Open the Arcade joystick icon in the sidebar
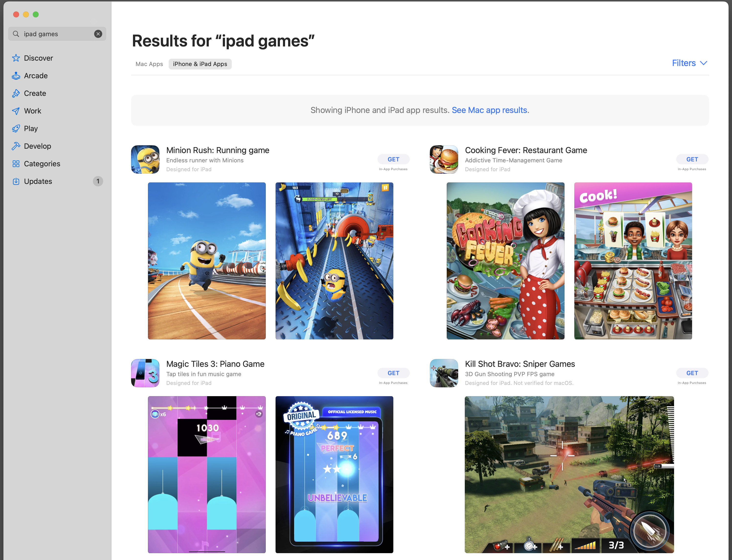This screenshot has height=560, width=732. point(16,76)
